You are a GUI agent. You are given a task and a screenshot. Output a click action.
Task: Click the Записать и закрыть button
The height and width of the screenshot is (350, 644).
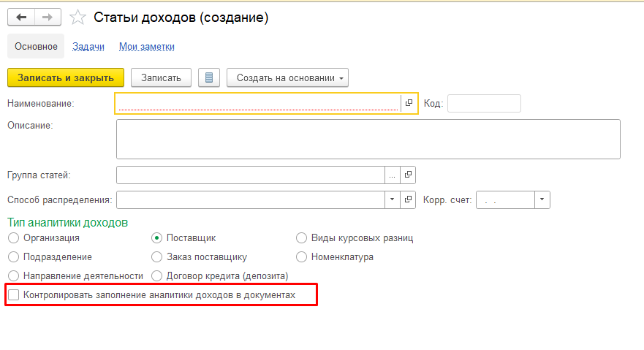click(x=66, y=77)
